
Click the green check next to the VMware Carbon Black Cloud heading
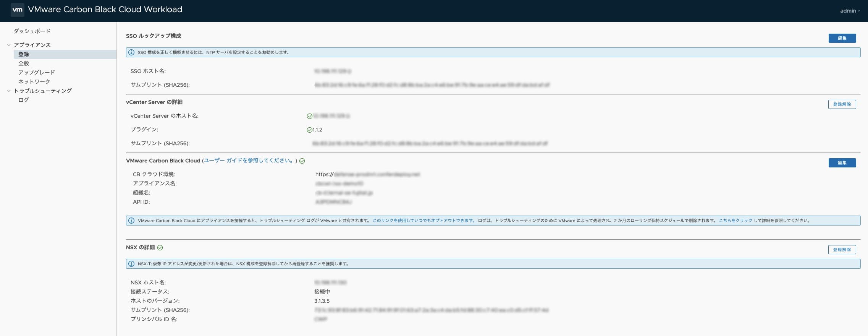tap(302, 161)
